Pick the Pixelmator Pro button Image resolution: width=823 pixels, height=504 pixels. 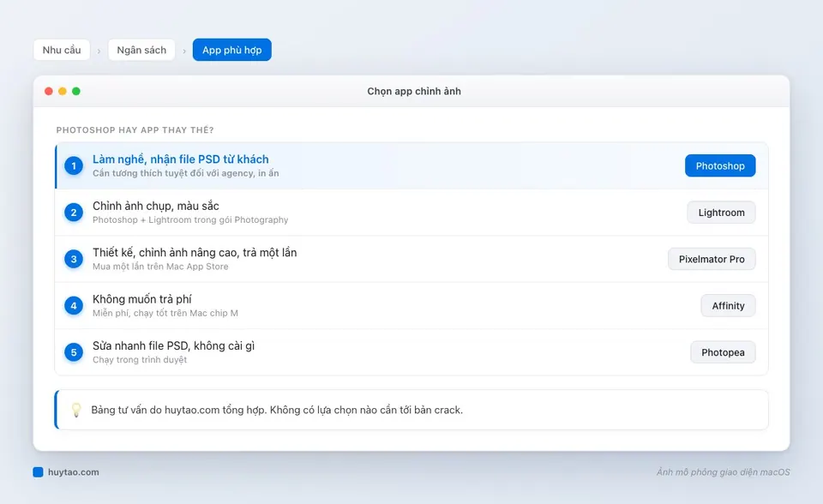[x=712, y=259]
